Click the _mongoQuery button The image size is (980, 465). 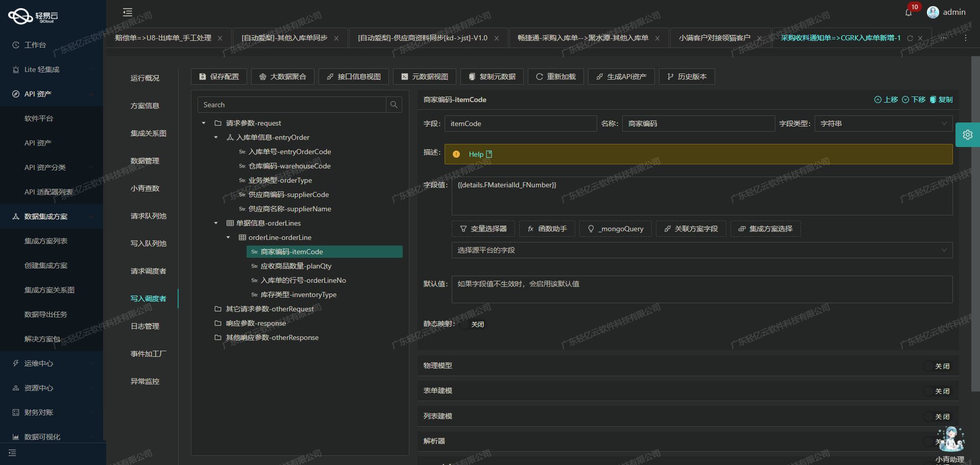pyautogui.click(x=616, y=229)
